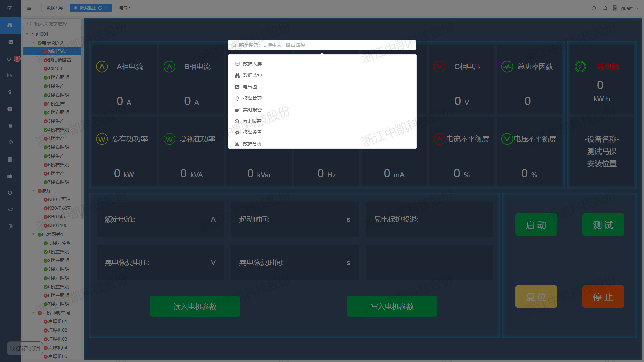Screen dimensions: 644x362
Task: Click the lightbulb icon in left sidebar
Action: tap(10, 92)
